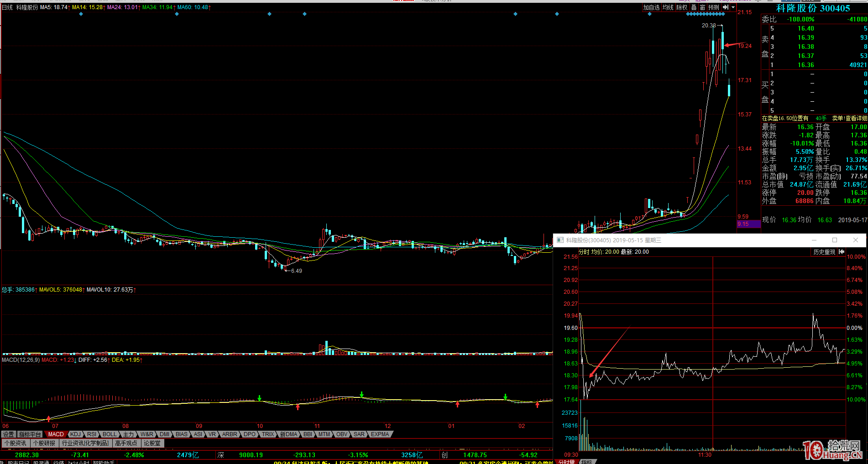Toggle the 除权 ex-rights adjustment
868x464 pixels.
tap(682, 7)
